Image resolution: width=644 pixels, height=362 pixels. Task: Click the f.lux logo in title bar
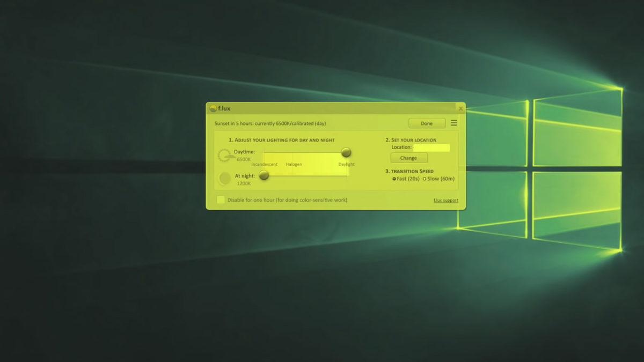click(213, 108)
